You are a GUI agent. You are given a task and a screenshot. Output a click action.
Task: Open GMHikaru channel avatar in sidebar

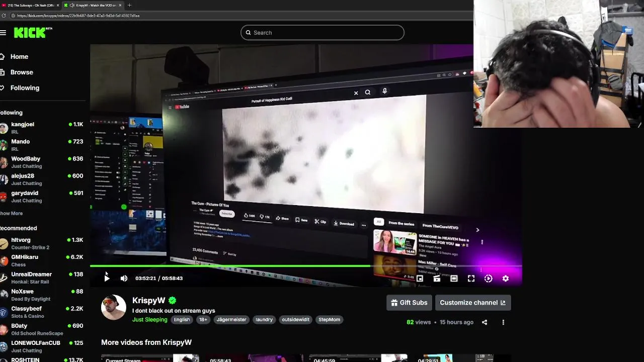coord(4,260)
